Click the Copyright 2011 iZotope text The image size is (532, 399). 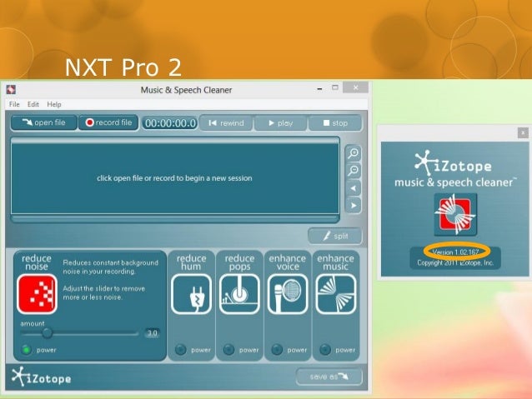pyautogui.click(x=455, y=262)
